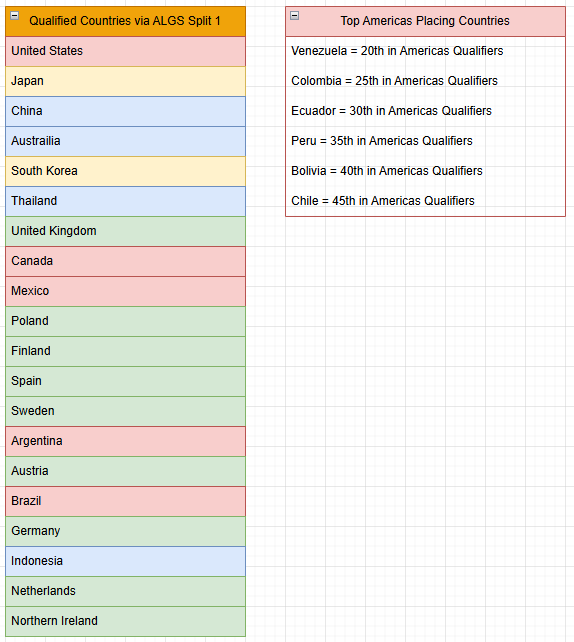Select the Poland row

tap(125, 321)
